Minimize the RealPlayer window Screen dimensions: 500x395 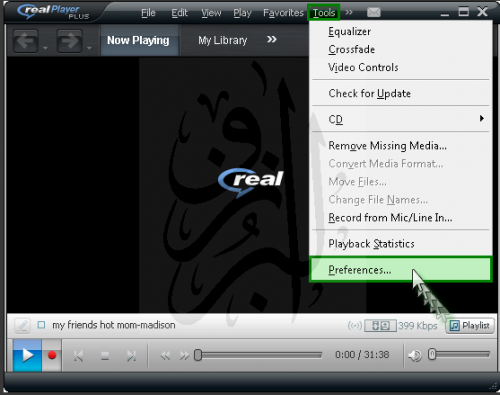tap(444, 14)
